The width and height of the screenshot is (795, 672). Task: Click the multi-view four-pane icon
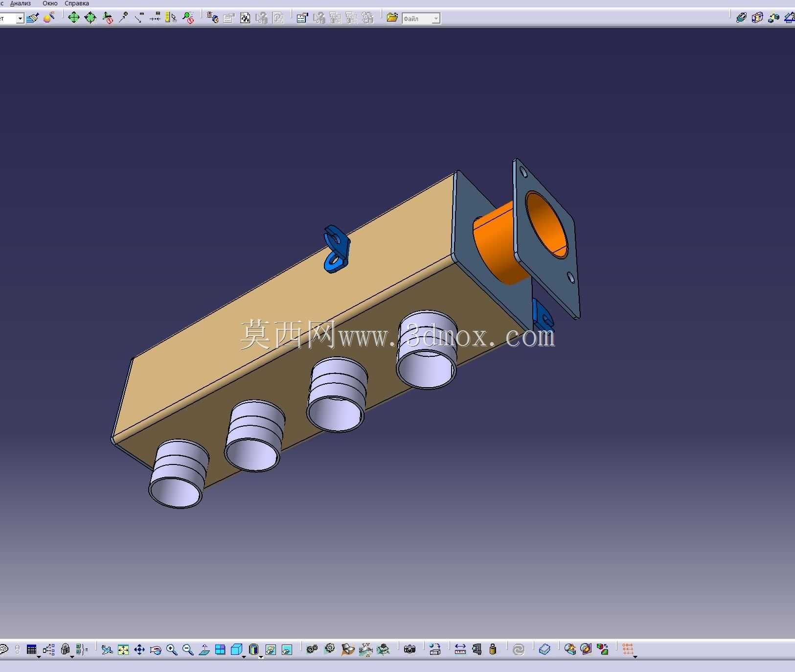(220, 649)
